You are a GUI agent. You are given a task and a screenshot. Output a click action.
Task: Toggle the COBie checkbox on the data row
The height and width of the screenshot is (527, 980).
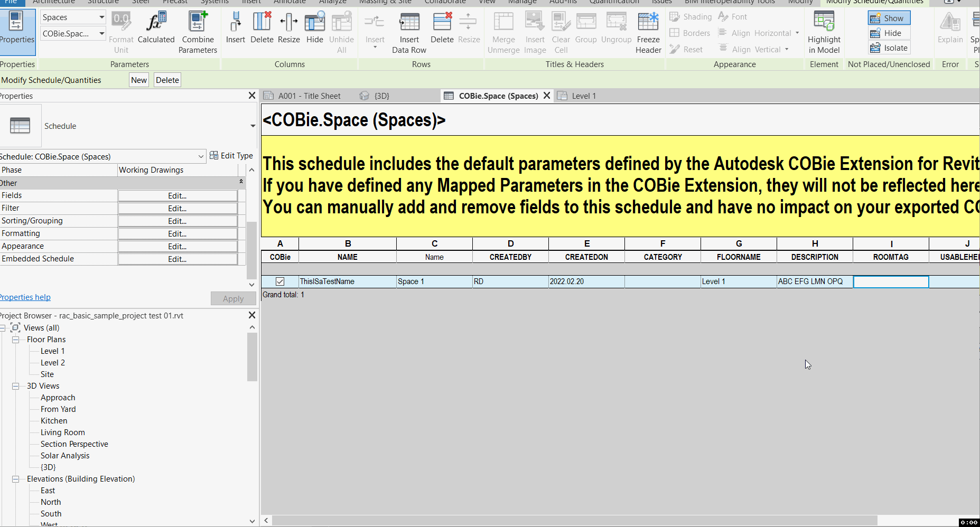pyautogui.click(x=279, y=281)
